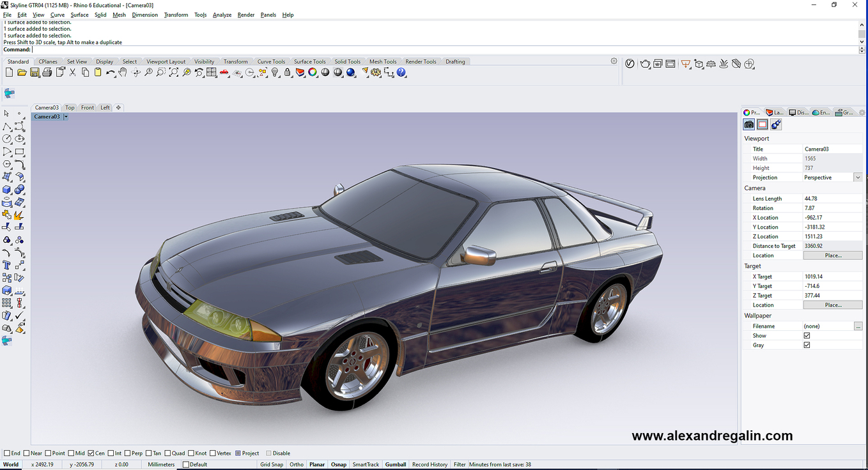Viewport: 868px width, 470px height.
Task: Select the Rectangle tool in left sidebar
Action: (20, 151)
